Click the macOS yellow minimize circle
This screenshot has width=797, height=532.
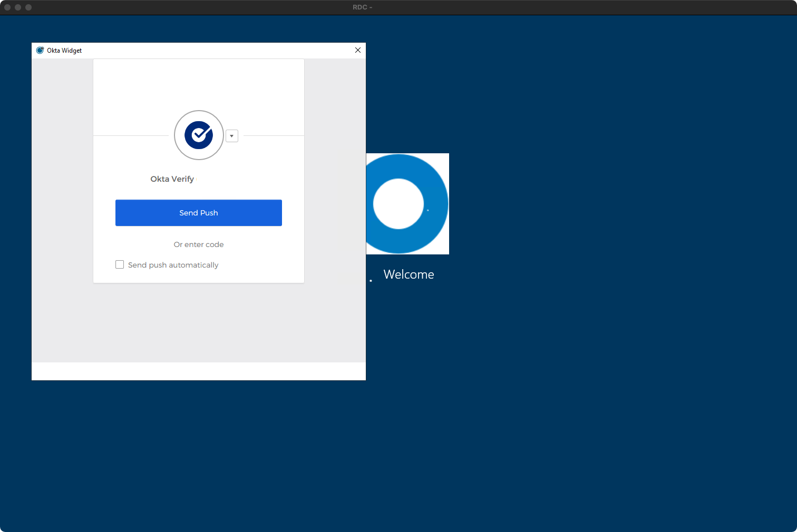click(17, 7)
